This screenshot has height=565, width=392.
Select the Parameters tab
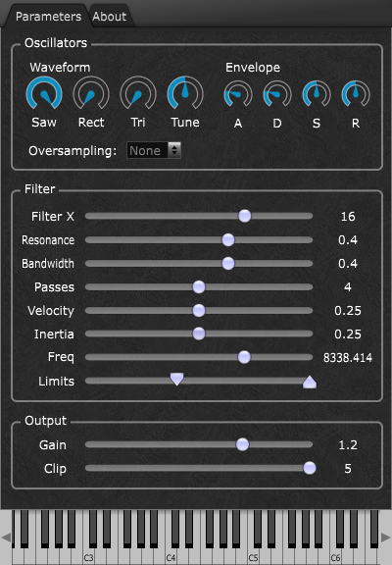(48, 17)
